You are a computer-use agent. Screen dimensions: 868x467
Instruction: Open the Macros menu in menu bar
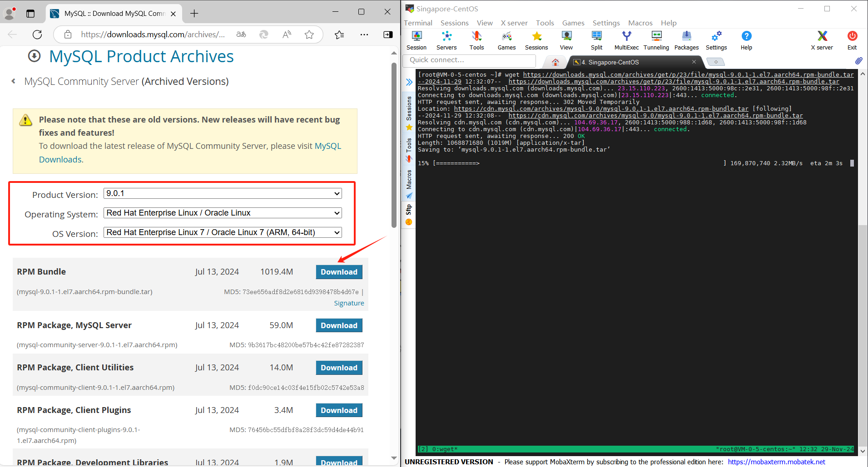click(x=640, y=23)
